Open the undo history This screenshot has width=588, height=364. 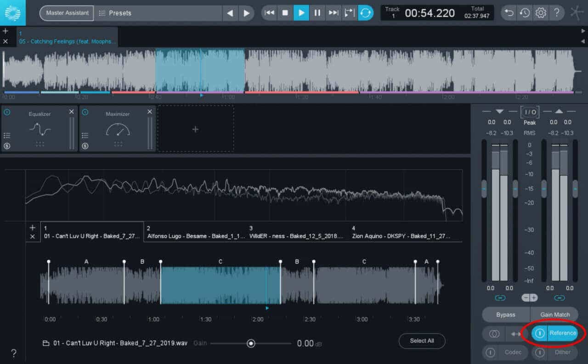[525, 13]
